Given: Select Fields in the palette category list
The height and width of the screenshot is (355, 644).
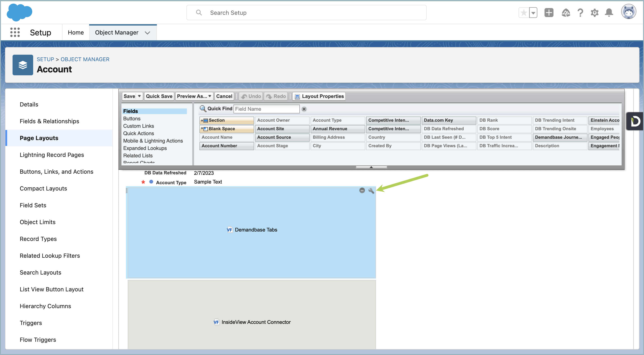Looking at the screenshot, I should pos(154,111).
